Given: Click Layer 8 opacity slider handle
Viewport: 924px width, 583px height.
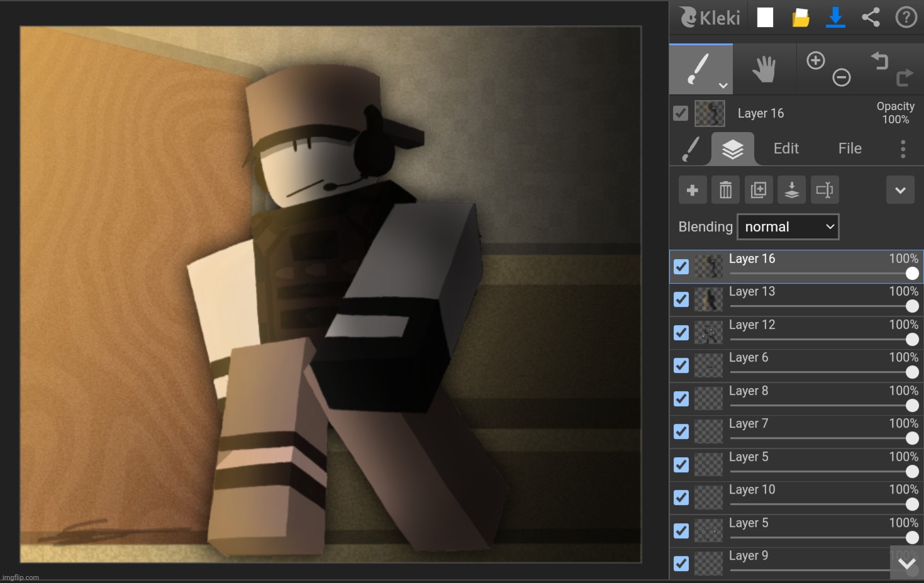Looking at the screenshot, I should coord(912,406).
